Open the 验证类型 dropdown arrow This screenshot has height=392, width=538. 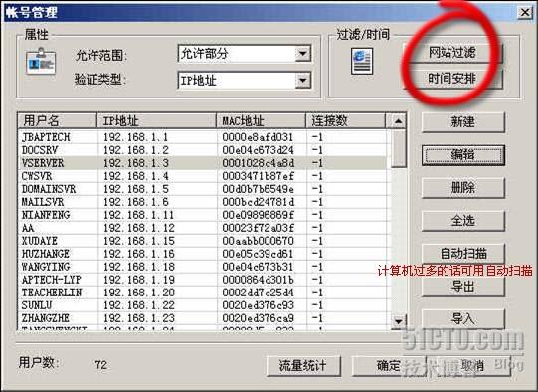(303, 81)
